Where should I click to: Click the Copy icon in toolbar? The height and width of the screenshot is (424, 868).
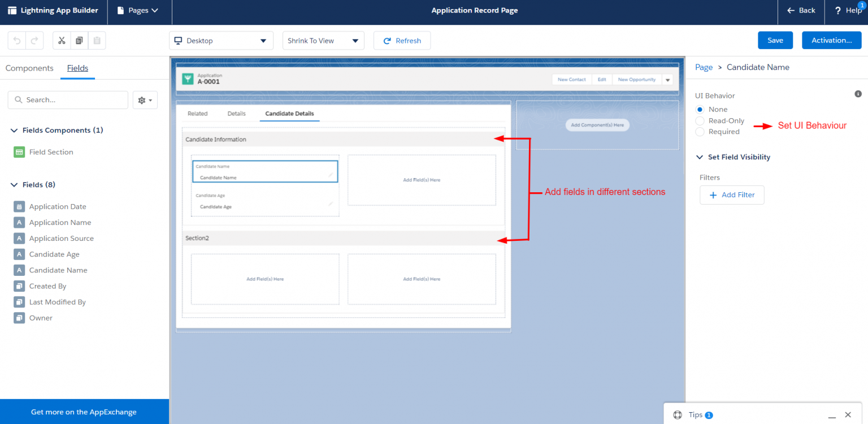(x=79, y=41)
